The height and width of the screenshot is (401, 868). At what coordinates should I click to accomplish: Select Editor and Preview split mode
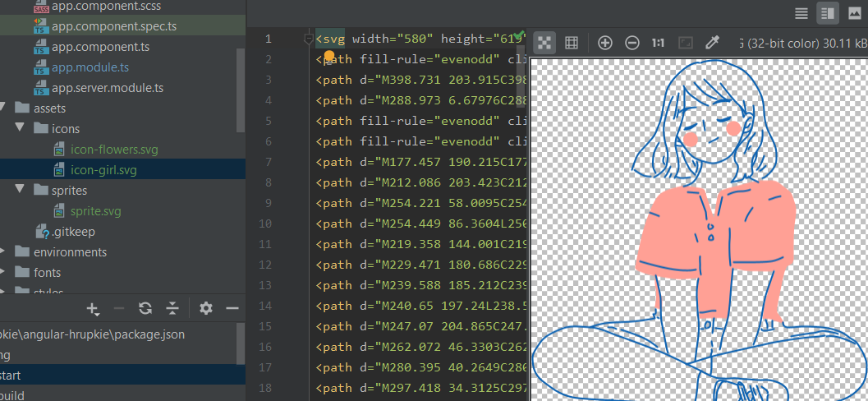tap(828, 14)
